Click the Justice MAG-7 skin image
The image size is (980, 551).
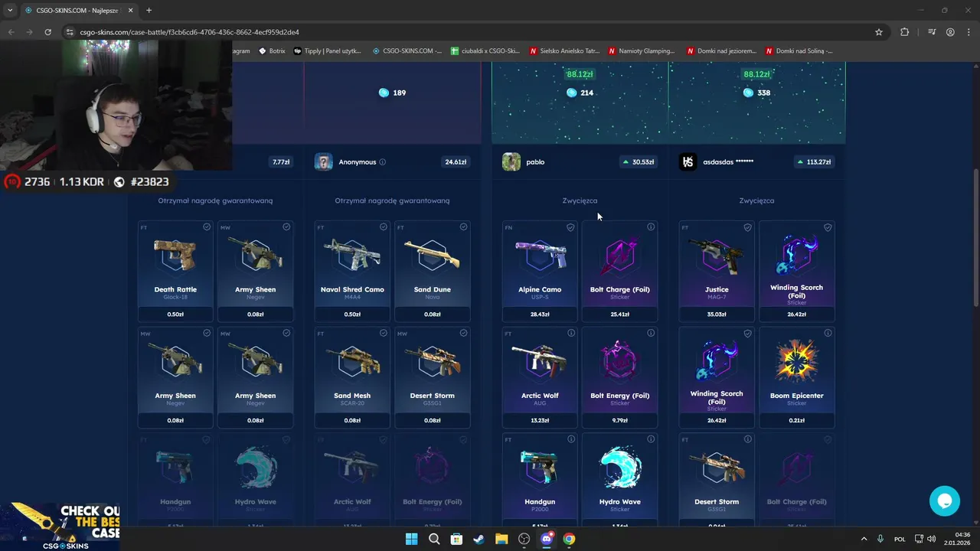tap(717, 255)
